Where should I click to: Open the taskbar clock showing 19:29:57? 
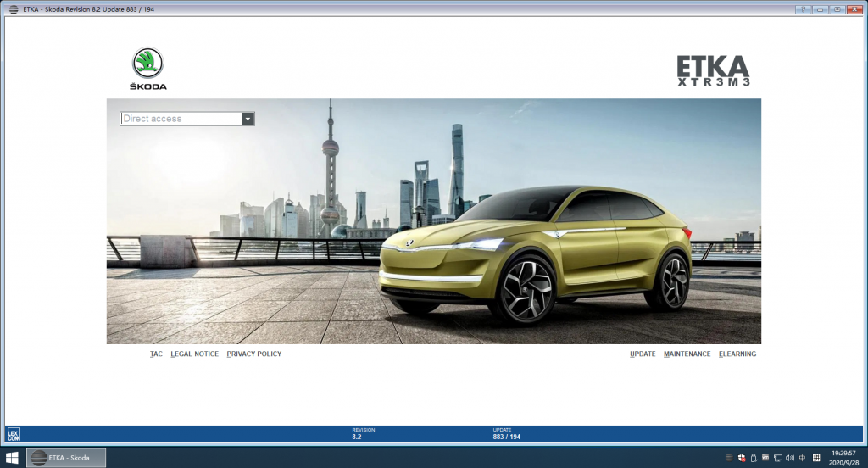pos(843,458)
